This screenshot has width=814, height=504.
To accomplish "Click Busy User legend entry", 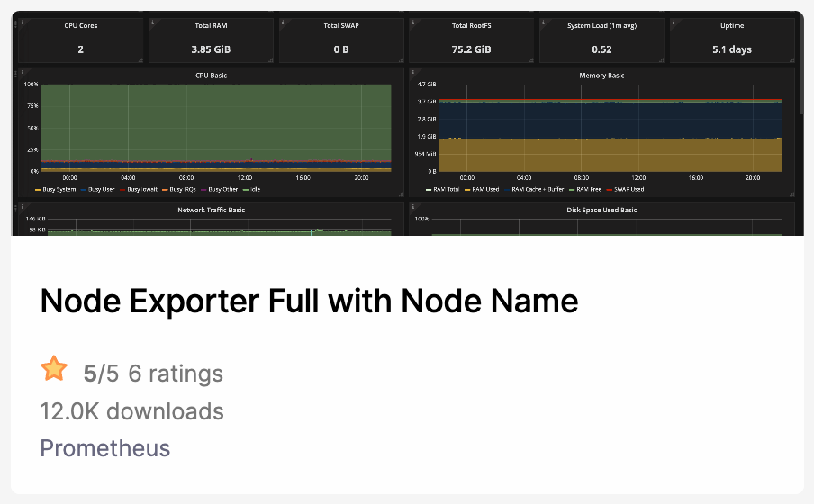I will tap(97, 190).
